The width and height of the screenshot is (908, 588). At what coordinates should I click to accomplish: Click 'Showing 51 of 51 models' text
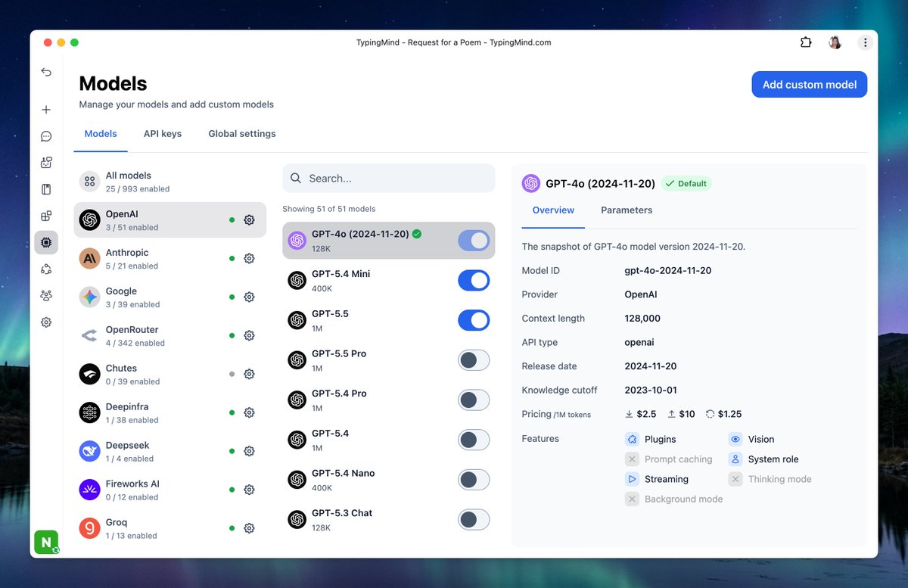pyautogui.click(x=329, y=209)
